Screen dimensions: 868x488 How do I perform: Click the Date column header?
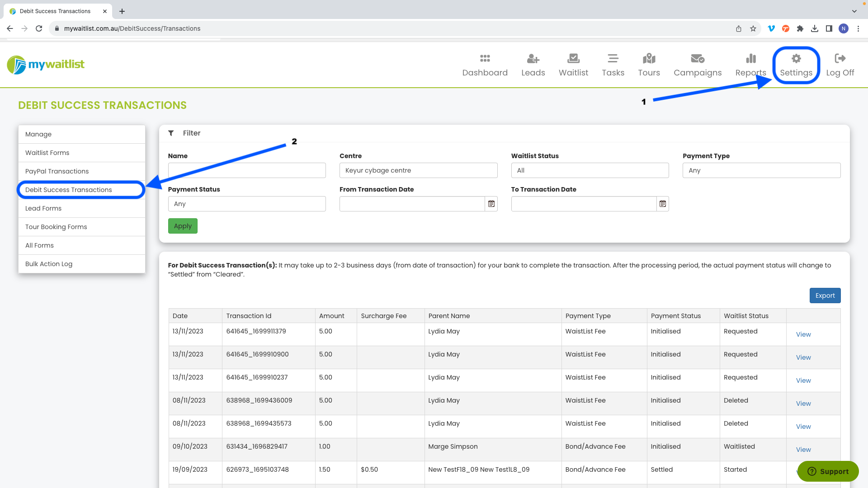195,316
